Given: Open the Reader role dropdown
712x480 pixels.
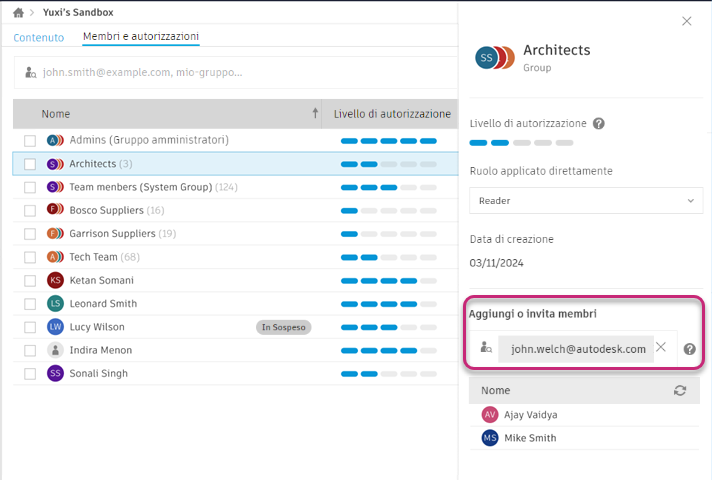Looking at the screenshot, I should [586, 201].
